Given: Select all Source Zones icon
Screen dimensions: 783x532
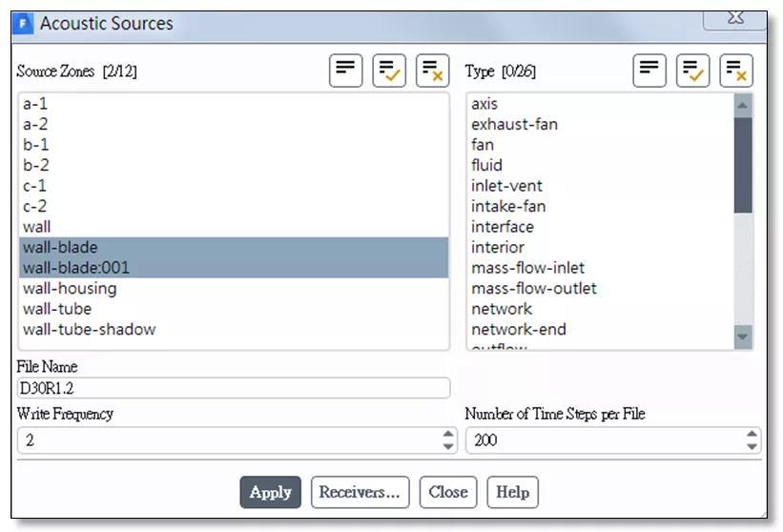Looking at the screenshot, I should [x=389, y=71].
